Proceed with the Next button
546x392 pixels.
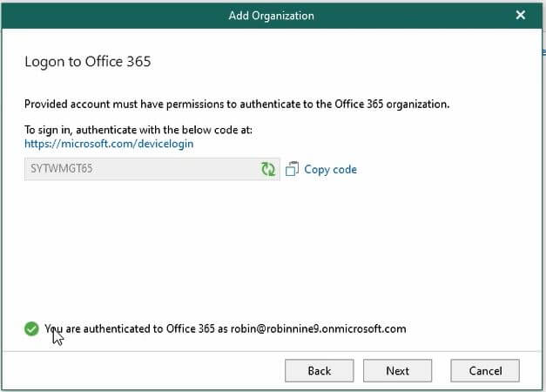coord(398,371)
